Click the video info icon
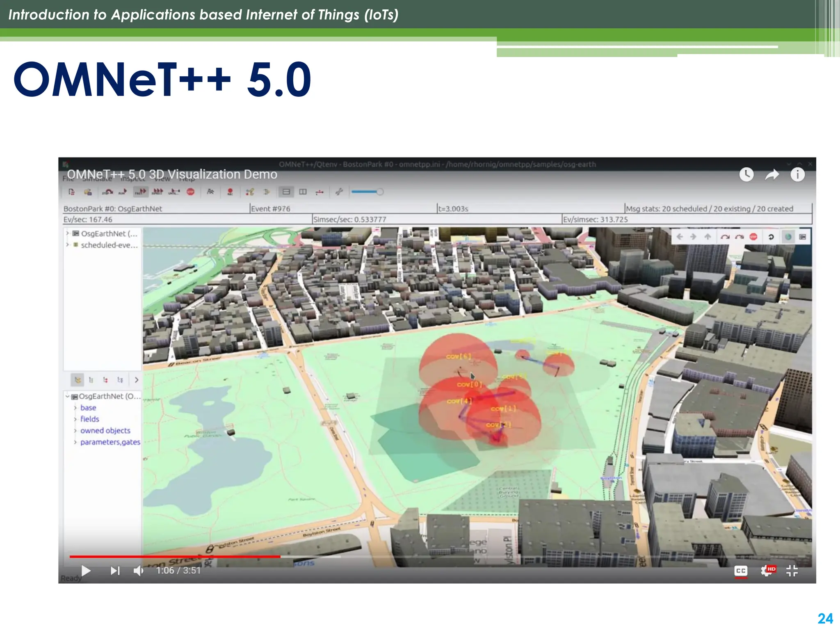This screenshot has width=840, height=630. click(797, 175)
